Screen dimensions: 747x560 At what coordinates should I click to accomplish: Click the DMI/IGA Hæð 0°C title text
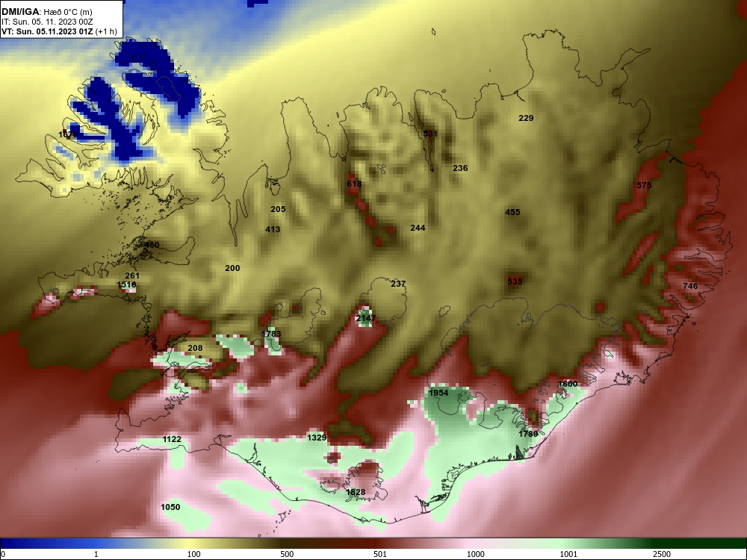(x=47, y=12)
